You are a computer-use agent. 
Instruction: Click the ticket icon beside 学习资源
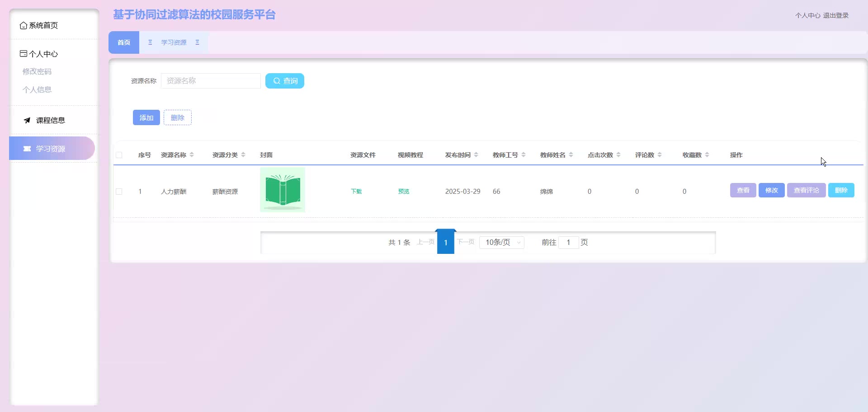27,149
